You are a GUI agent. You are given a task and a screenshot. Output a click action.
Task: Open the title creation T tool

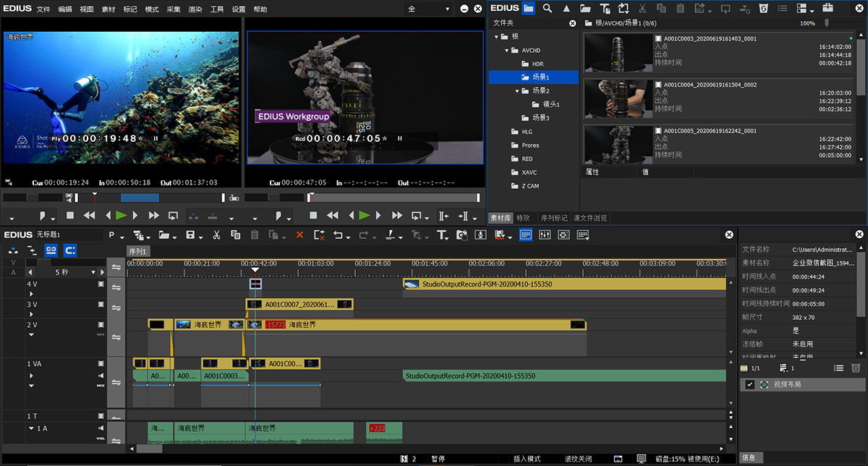[x=441, y=235]
